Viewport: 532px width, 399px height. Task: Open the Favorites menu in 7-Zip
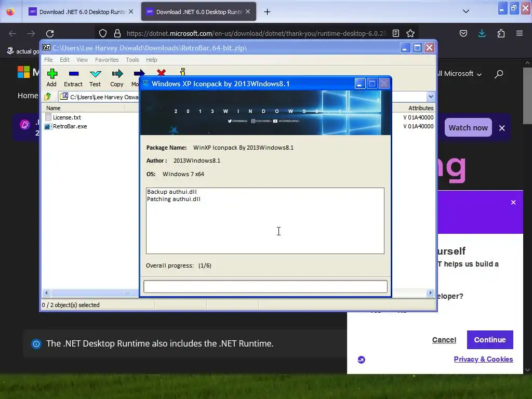[x=107, y=60]
